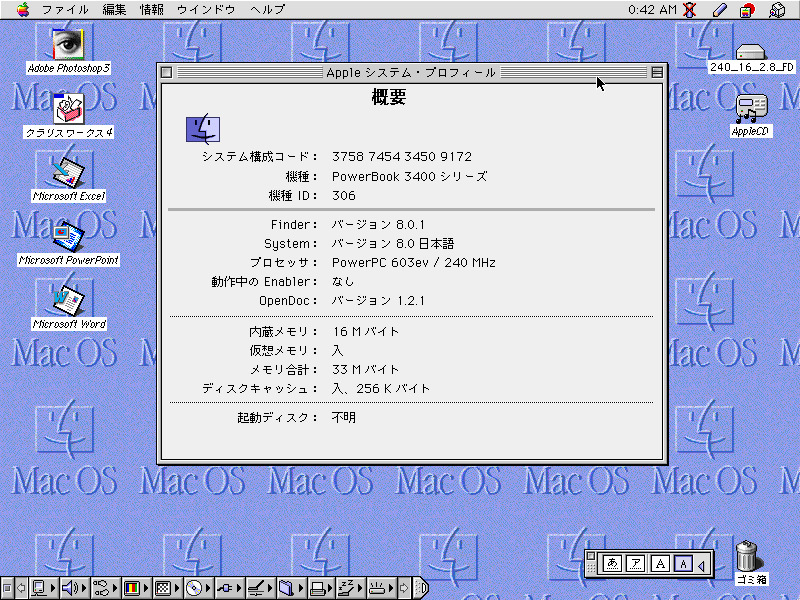This screenshot has width=800, height=600.
Task: Click the Apple システム・プロフィール title bar
Action: 411,72
